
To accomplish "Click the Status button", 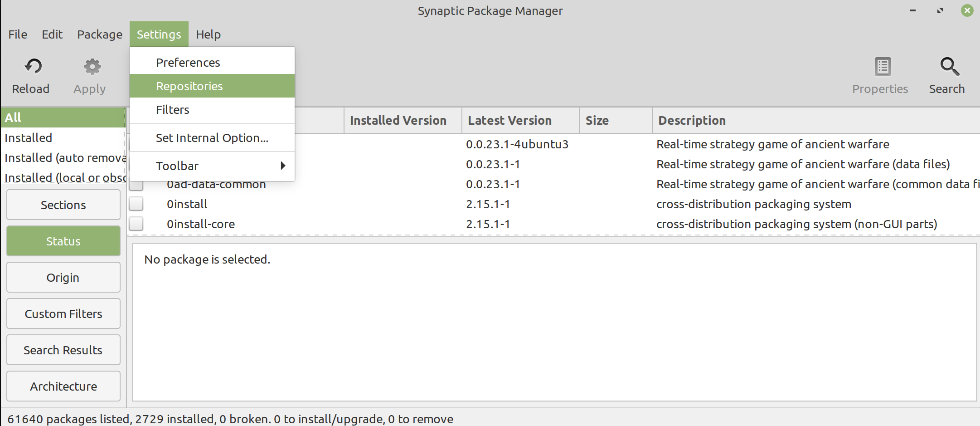I will tap(63, 241).
